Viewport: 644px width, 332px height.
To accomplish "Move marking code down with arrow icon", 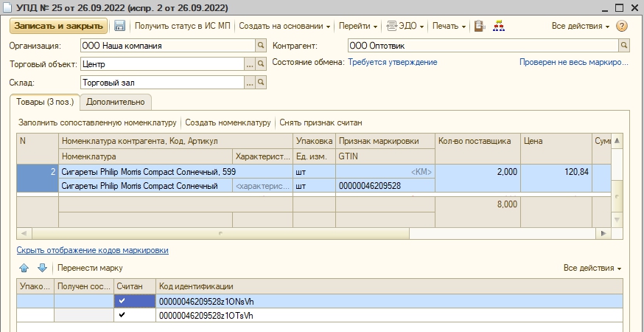I will click(42, 268).
